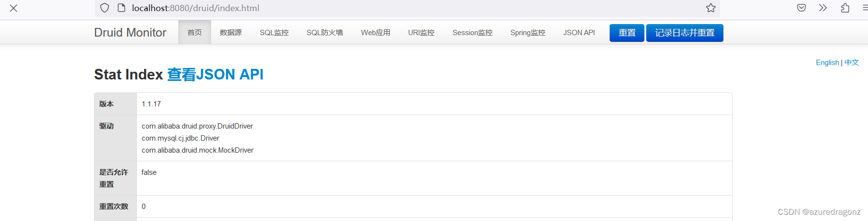This screenshot has height=221, width=868.
Task: Click the URL address bar text
Action: point(196,8)
